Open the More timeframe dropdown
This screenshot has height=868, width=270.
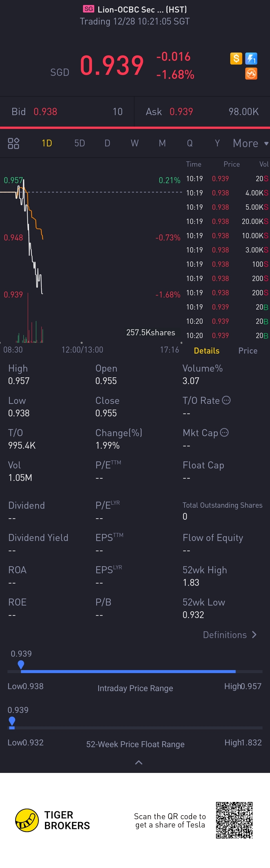pyautogui.click(x=250, y=143)
